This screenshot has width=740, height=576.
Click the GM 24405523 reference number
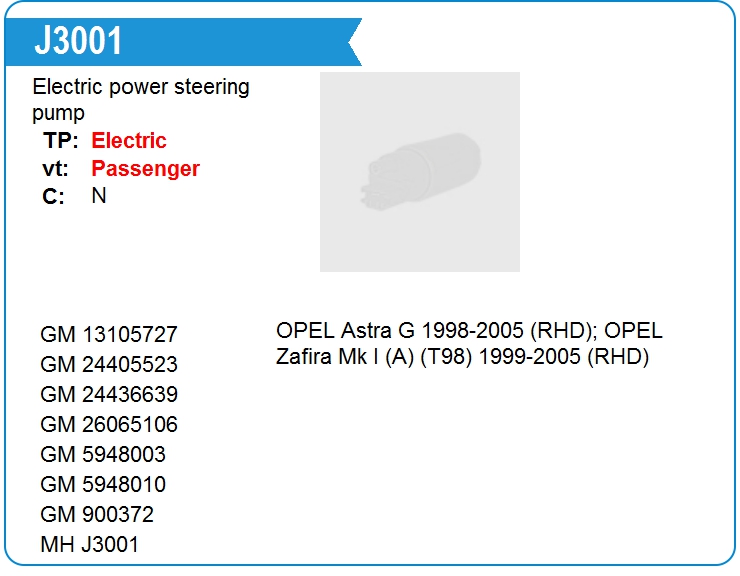[109, 364]
